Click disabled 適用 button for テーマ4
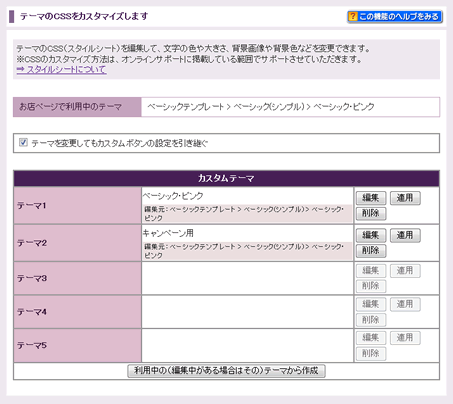This screenshot has height=404, width=453. click(405, 304)
